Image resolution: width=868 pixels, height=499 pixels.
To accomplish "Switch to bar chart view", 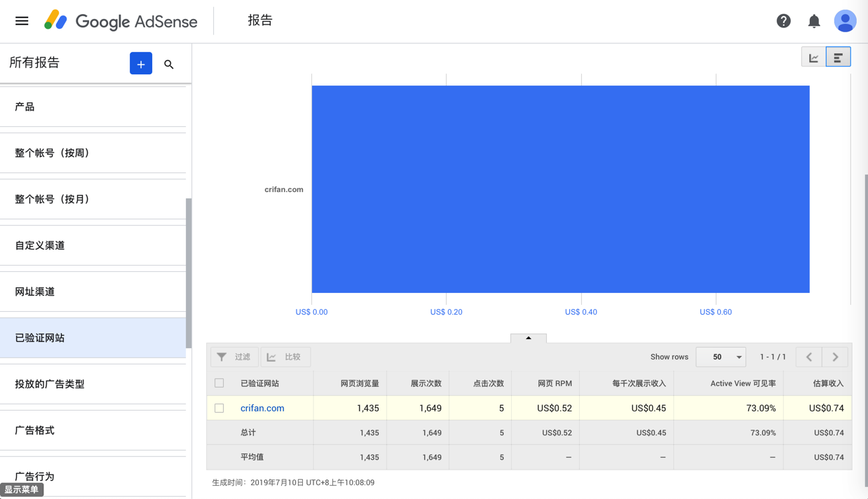I will coord(839,57).
